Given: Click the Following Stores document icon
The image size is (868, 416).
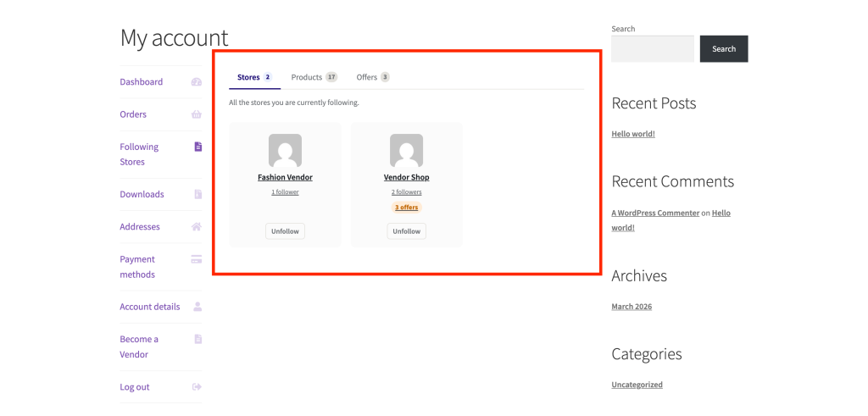Looking at the screenshot, I should pos(198,147).
